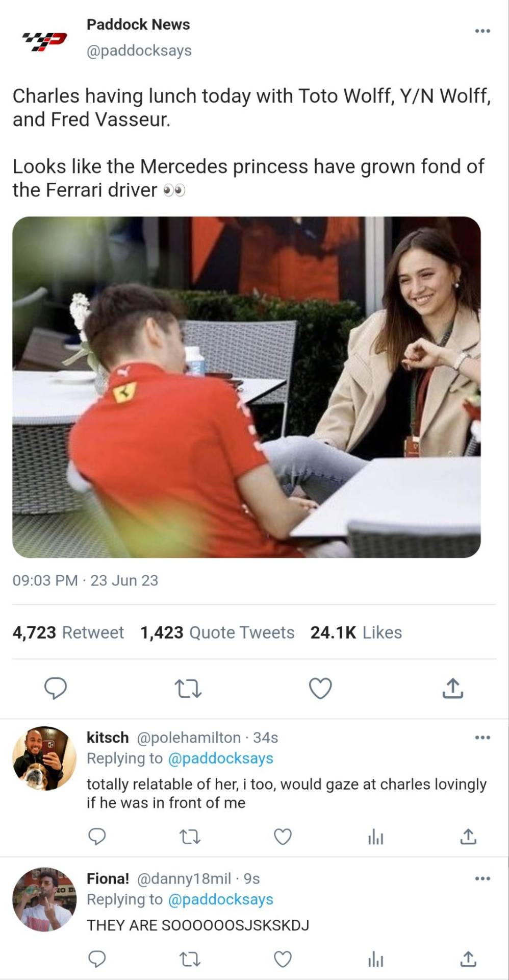Like kitsch's reply
The image size is (509, 980).
(x=283, y=837)
